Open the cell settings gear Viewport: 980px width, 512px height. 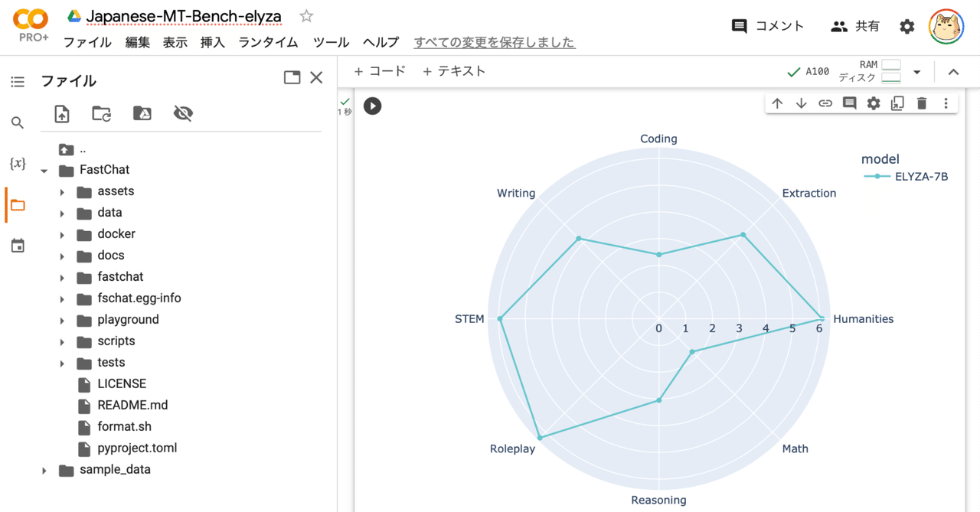pyautogui.click(x=873, y=103)
